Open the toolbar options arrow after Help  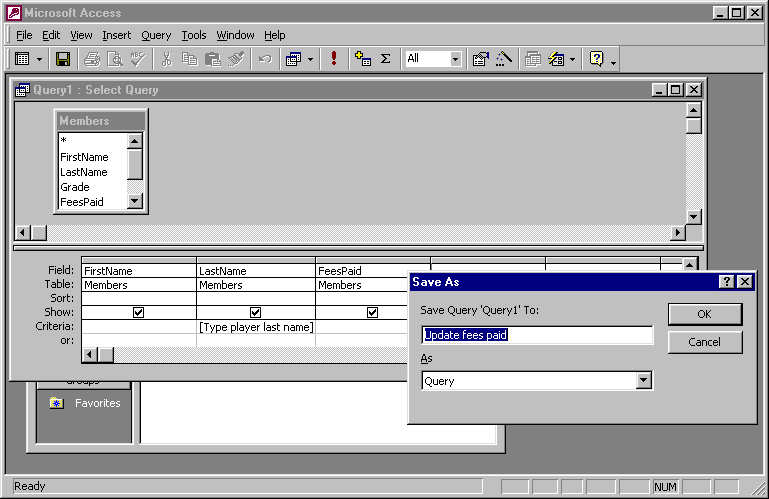tap(613, 63)
